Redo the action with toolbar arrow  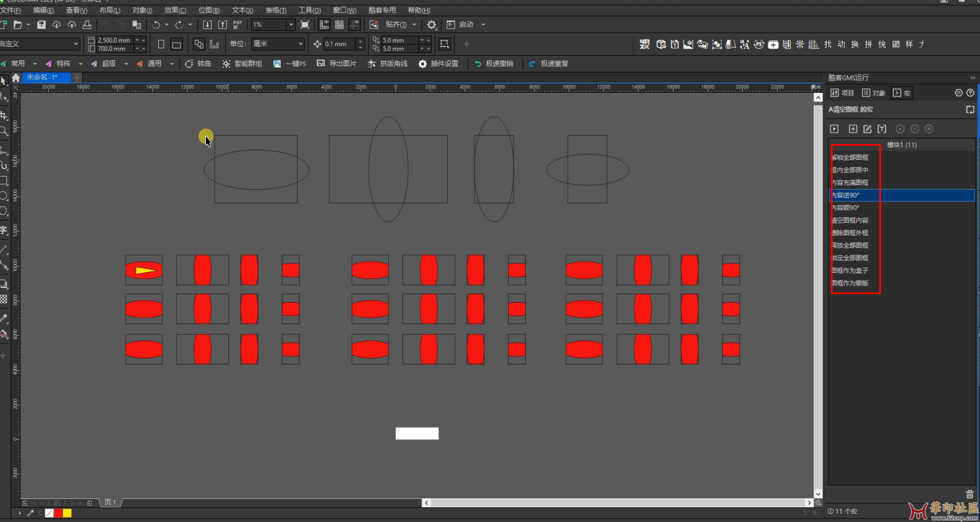coord(179,25)
